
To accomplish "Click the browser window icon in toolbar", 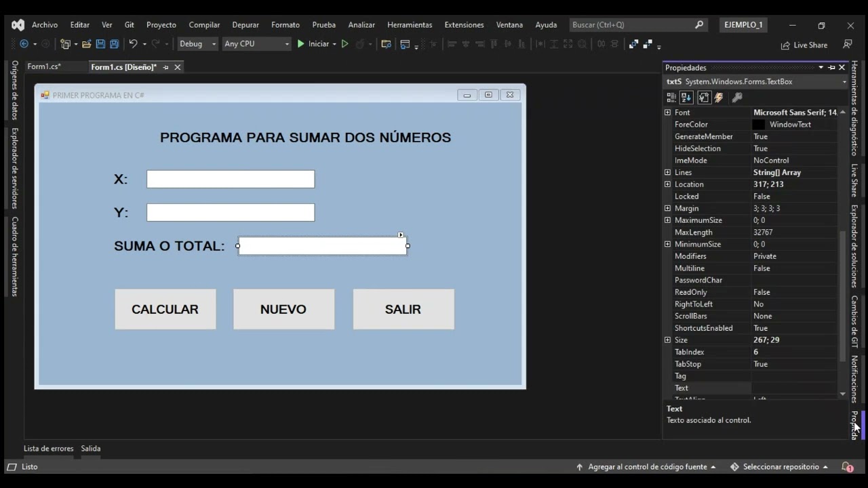I will [405, 44].
